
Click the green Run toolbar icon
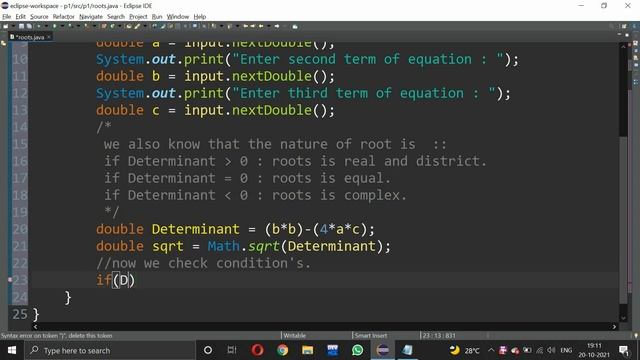54,26
